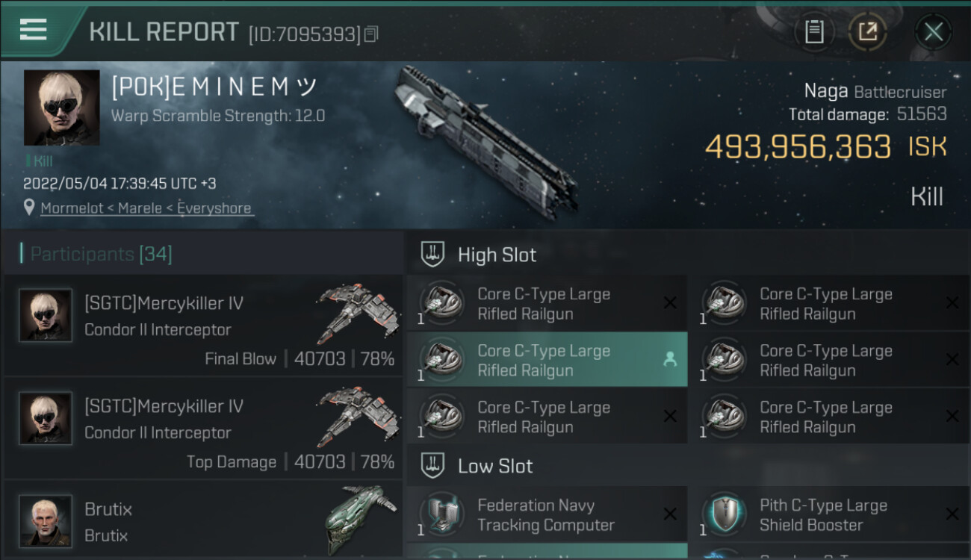Open the Mormelot location link
The height and width of the screenshot is (560, 971).
coord(146,208)
